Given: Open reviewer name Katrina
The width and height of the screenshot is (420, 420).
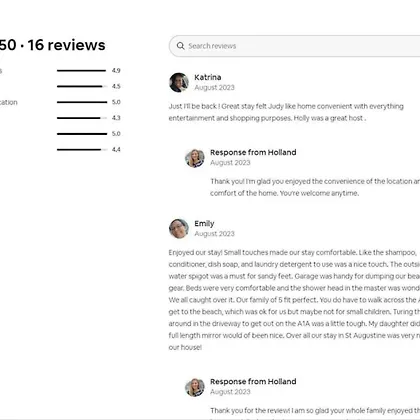Looking at the screenshot, I should [x=208, y=77].
